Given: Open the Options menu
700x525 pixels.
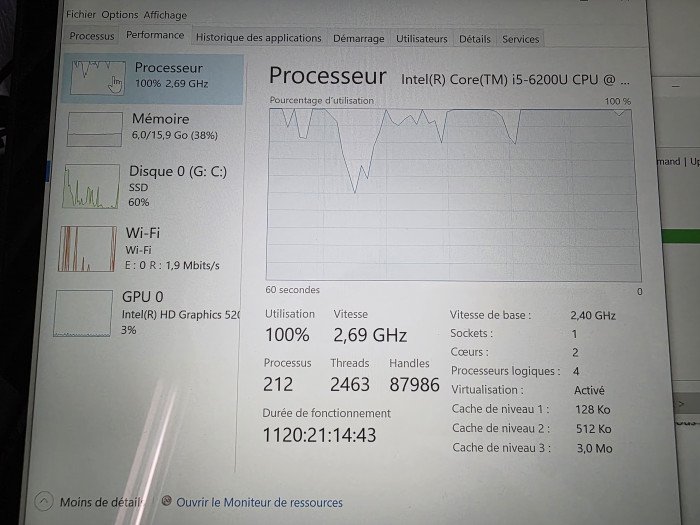Looking at the screenshot, I should [x=120, y=15].
